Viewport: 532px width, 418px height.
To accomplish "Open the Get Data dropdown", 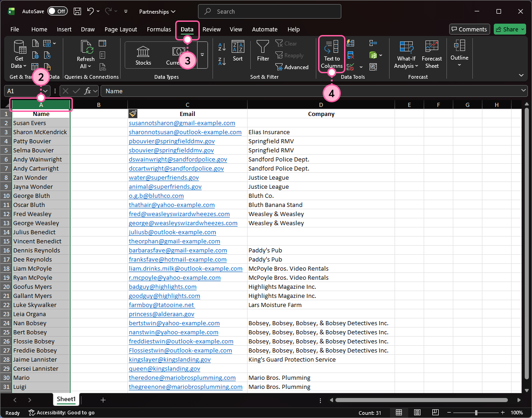I will (x=19, y=54).
